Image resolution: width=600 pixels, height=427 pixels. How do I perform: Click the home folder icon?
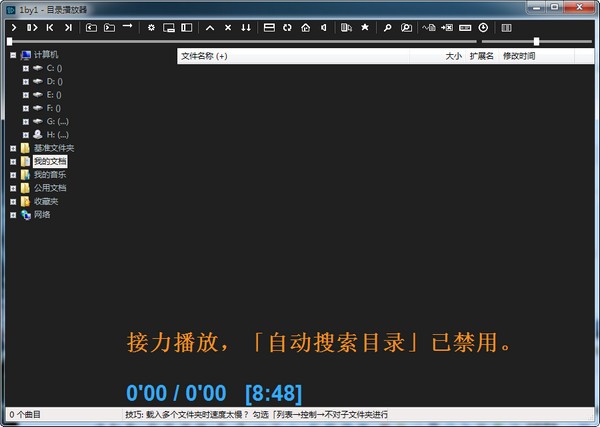(305, 27)
